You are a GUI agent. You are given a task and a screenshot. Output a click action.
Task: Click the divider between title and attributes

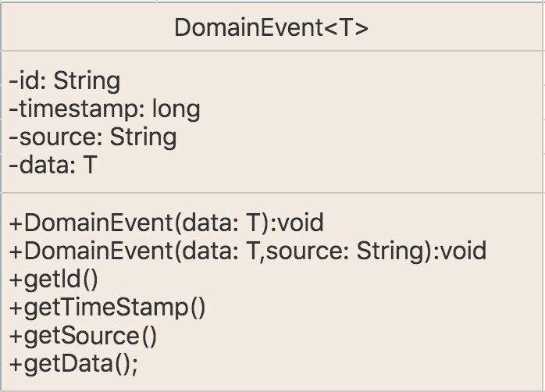pyautogui.click(x=272, y=51)
